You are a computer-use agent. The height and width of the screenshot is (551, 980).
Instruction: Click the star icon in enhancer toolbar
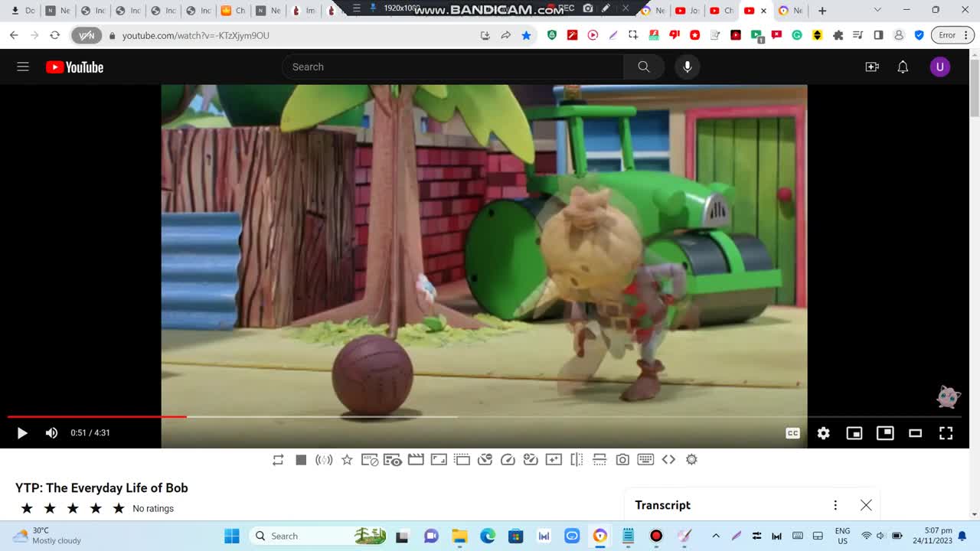click(x=347, y=459)
